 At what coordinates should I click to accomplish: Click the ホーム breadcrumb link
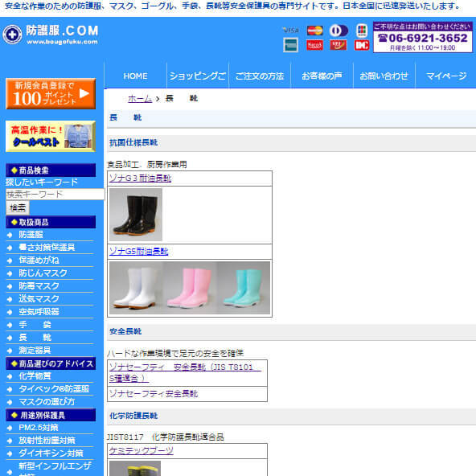(140, 99)
